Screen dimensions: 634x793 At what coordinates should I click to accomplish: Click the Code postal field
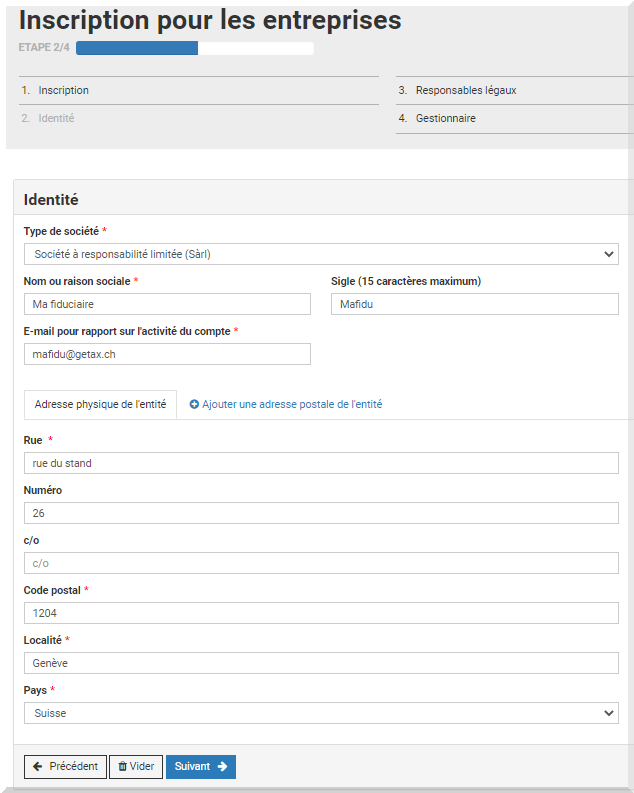click(x=321, y=613)
